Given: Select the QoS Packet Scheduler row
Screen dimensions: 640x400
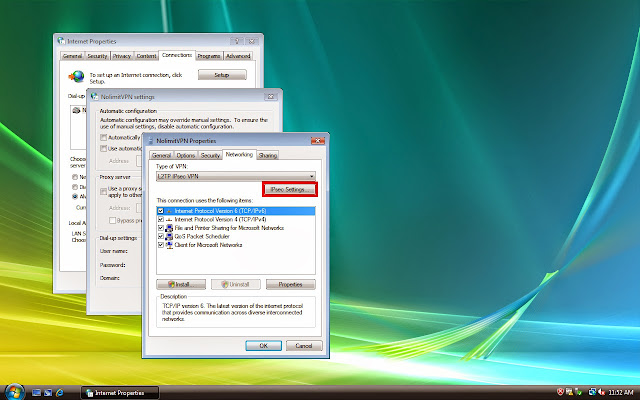Looking at the screenshot, I should pos(236,237).
